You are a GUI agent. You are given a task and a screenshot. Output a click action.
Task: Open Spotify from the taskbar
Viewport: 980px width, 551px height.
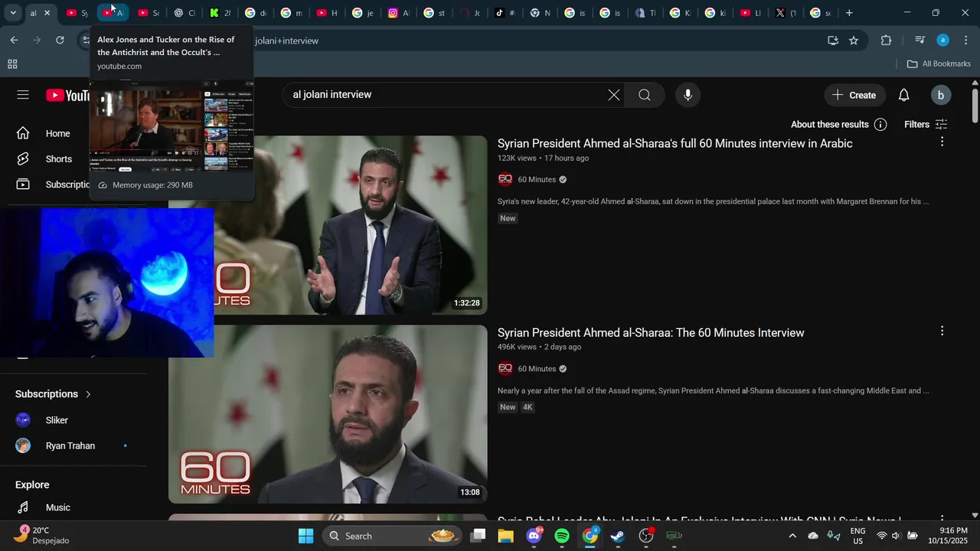(x=562, y=536)
